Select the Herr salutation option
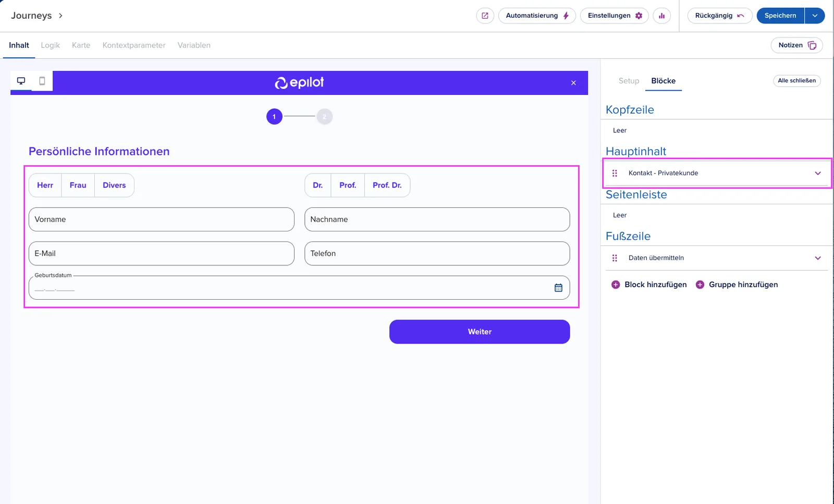This screenshot has height=504, width=834. pos(45,185)
